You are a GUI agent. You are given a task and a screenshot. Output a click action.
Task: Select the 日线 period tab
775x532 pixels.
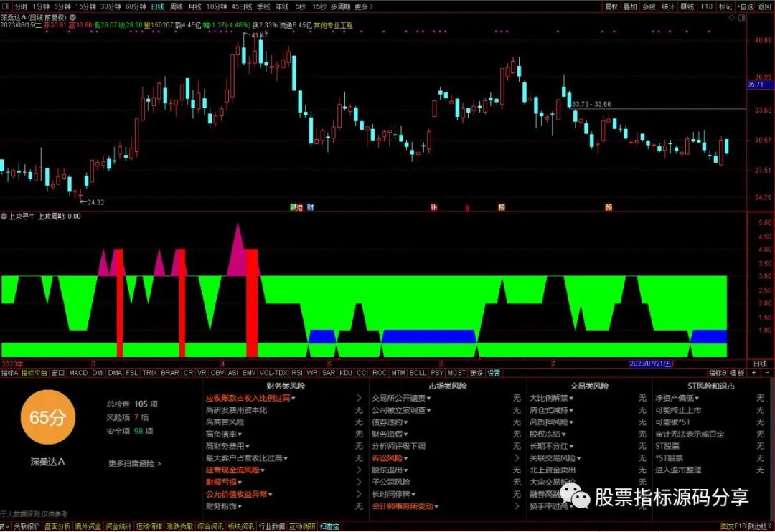click(x=158, y=6)
